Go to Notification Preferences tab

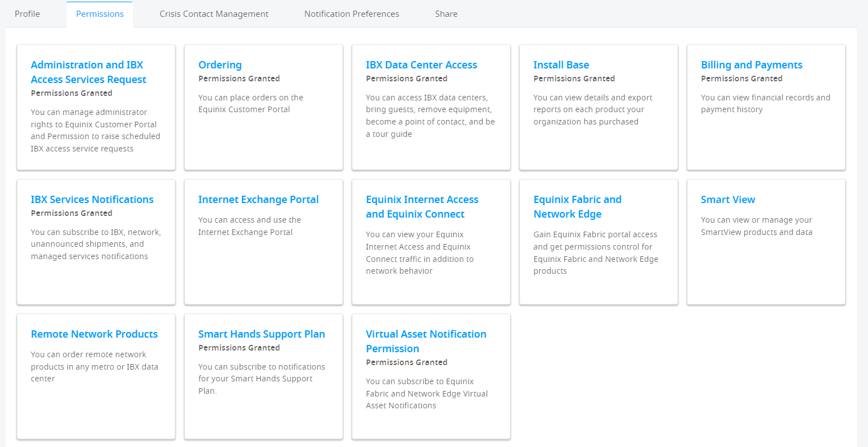point(352,14)
